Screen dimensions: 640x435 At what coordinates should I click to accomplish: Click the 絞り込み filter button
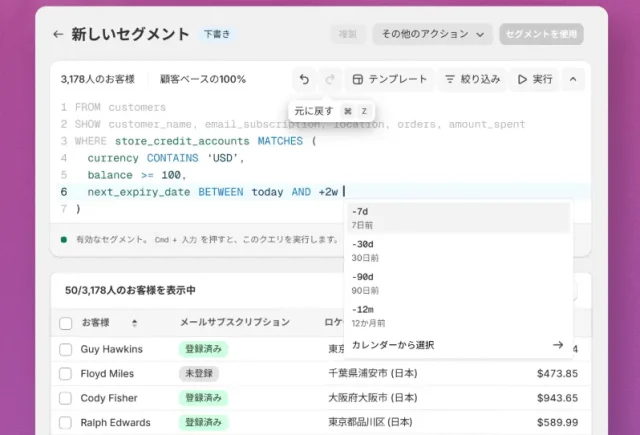[473, 79]
